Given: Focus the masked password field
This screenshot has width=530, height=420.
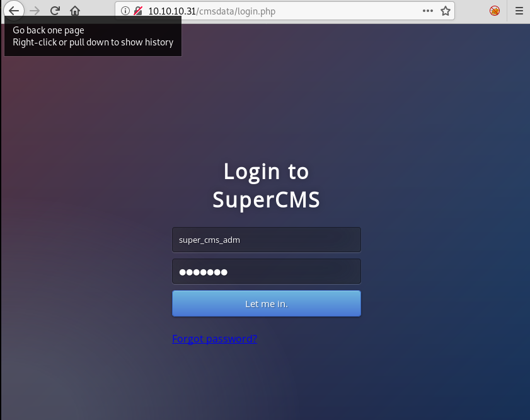Looking at the screenshot, I should point(267,271).
